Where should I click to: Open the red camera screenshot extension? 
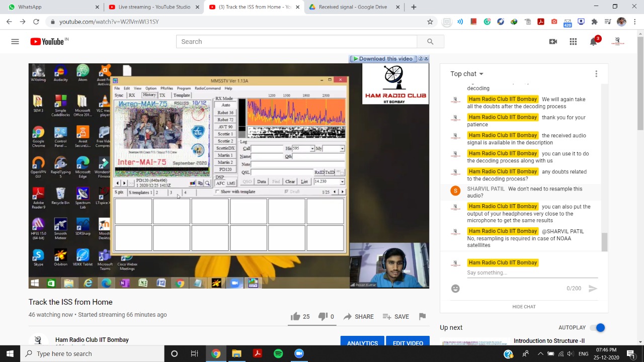pyautogui.click(x=554, y=22)
